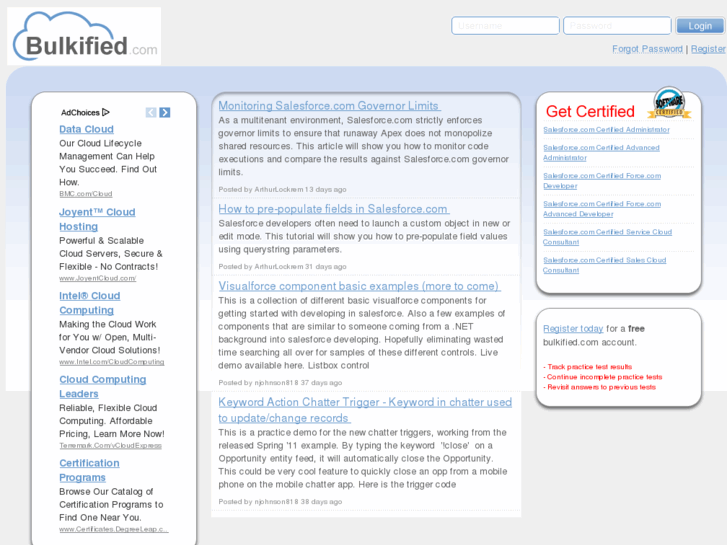Image resolution: width=727 pixels, height=545 pixels.
Task: Open How to pre-populate fields article
Action: point(333,209)
